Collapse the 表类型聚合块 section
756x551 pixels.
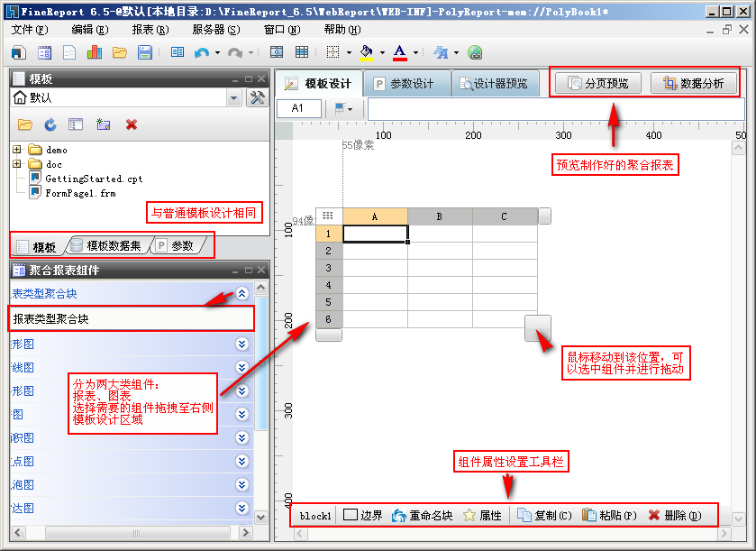click(x=242, y=293)
